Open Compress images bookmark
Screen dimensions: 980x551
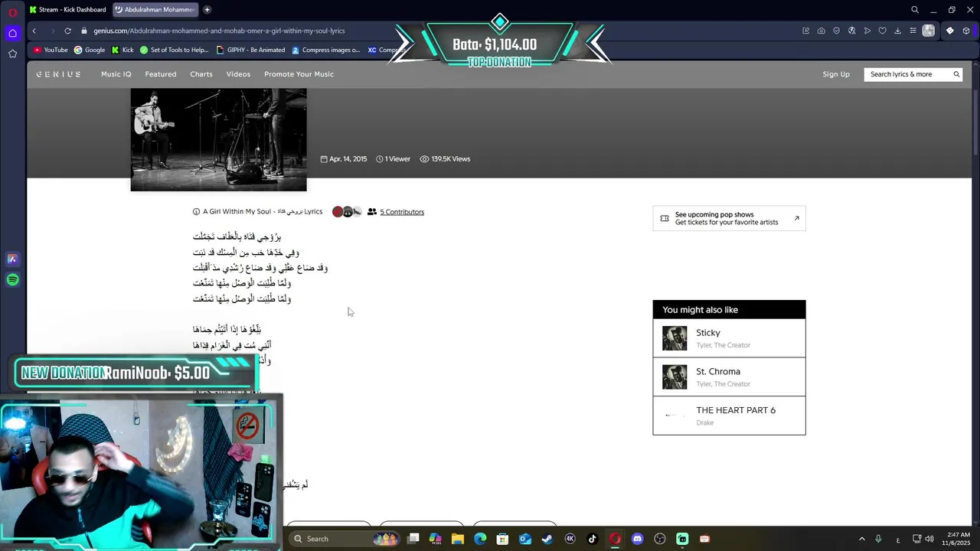[x=326, y=50]
